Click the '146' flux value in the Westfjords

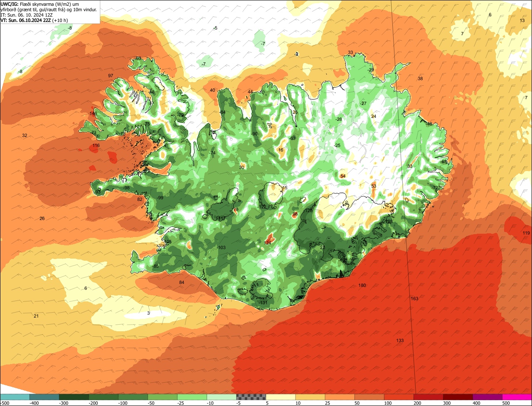(x=93, y=113)
